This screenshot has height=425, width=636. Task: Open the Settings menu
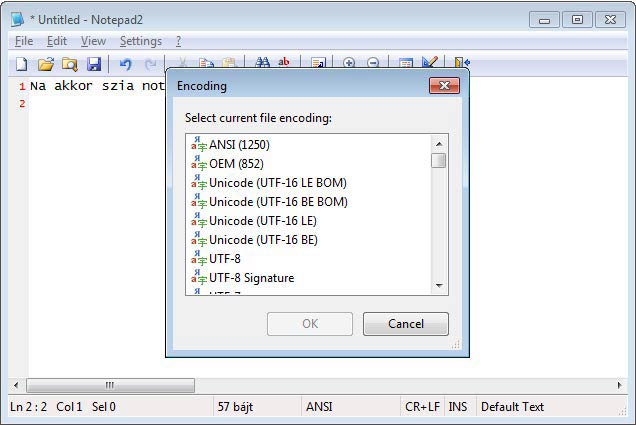click(x=141, y=41)
